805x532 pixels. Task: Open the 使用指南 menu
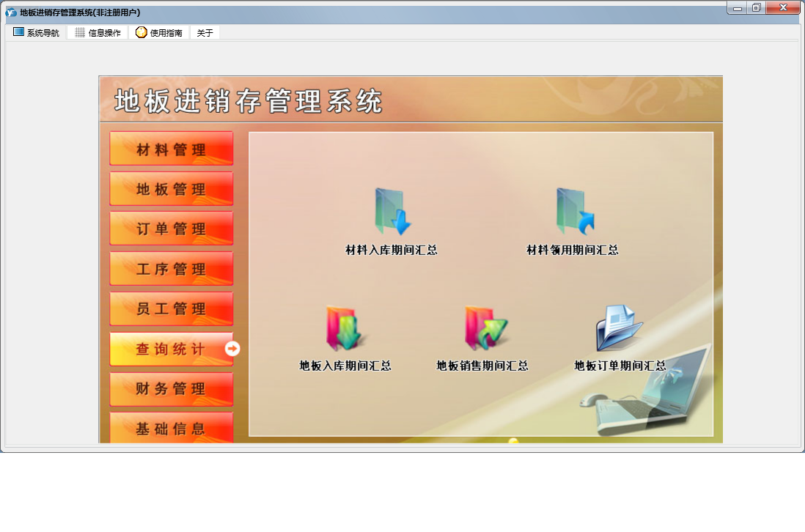pos(159,32)
